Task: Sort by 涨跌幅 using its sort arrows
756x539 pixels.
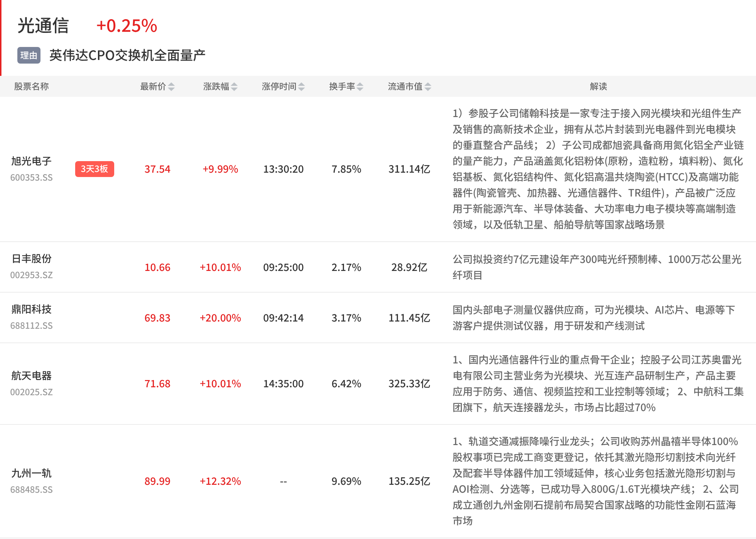Action: coord(234,87)
